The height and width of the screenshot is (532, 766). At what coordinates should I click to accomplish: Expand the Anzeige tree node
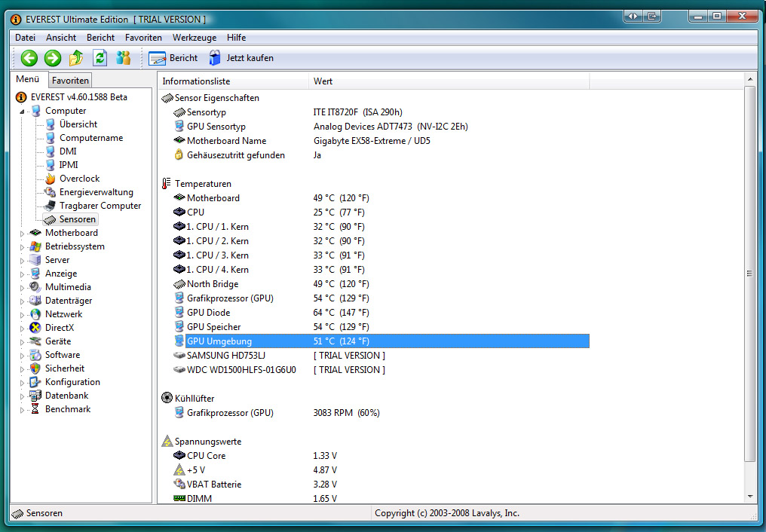click(x=22, y=274)
